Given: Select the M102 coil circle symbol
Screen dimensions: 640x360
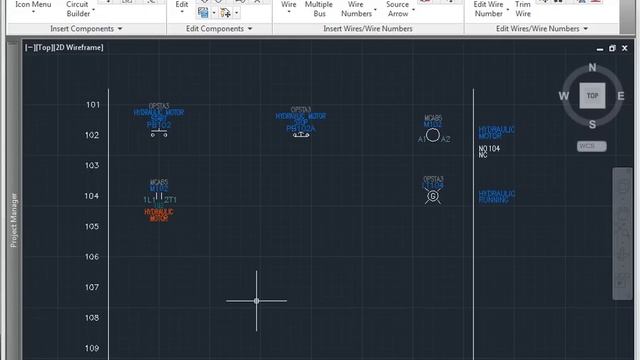Looking at the screenshot, I should (x=433, y=135).
